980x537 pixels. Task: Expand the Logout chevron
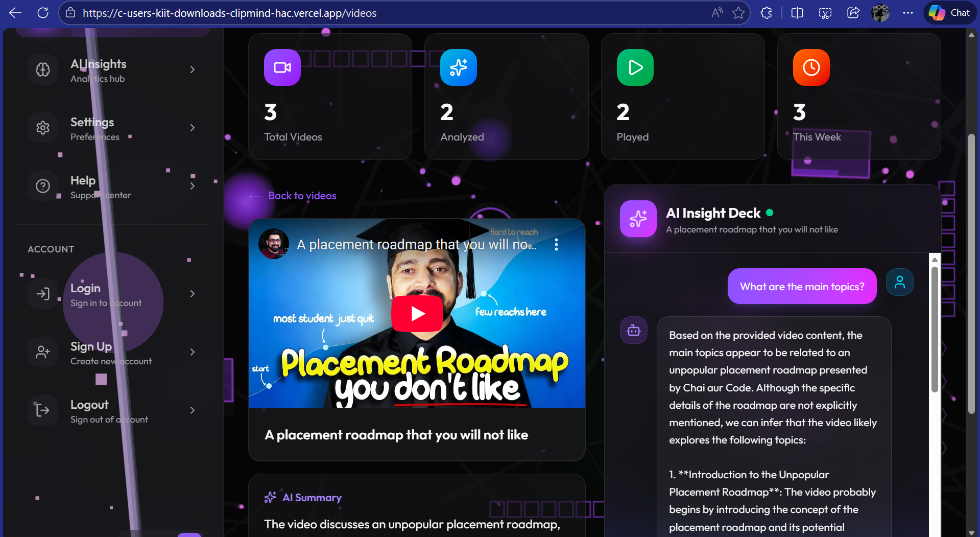tap(193, 410)
